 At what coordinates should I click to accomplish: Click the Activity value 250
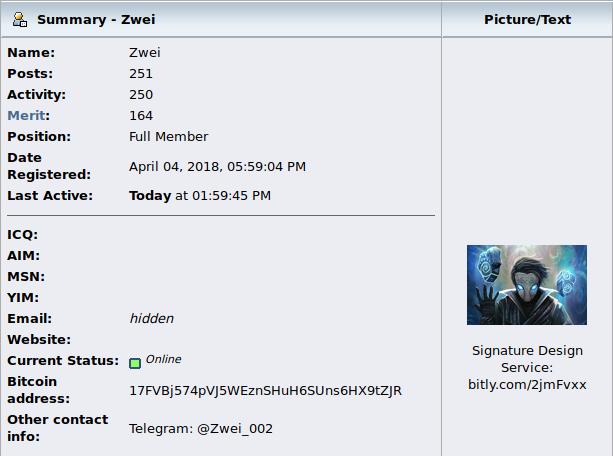(141, 95)
